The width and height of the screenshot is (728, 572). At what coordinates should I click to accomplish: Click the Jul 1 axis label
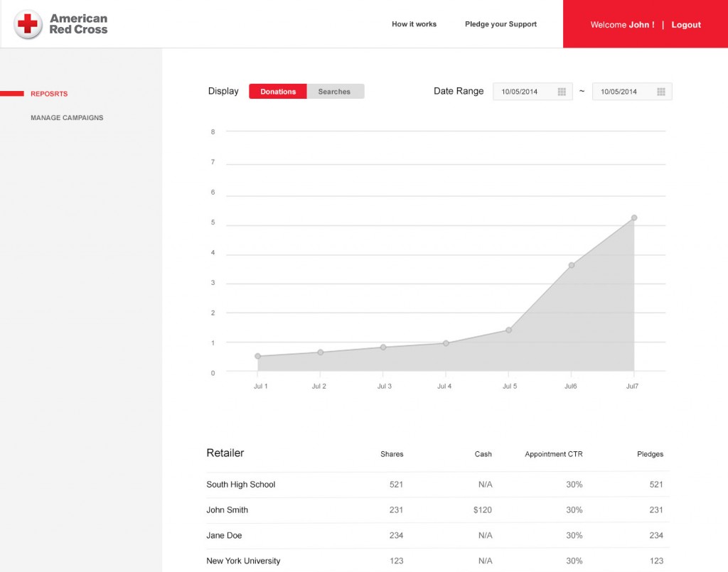tap(260, 386)
